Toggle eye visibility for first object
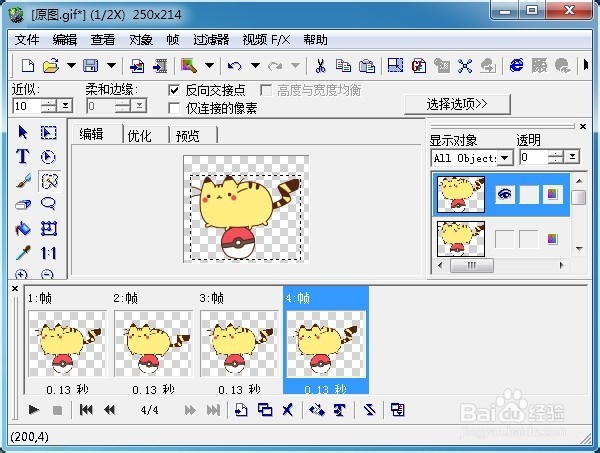 coord(505,194)
